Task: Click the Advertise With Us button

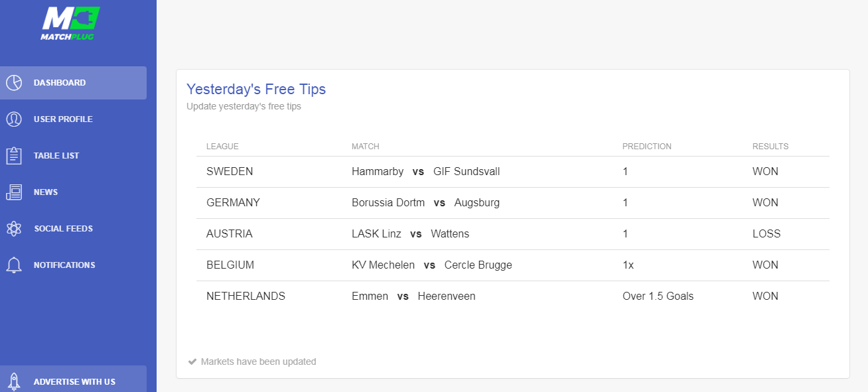Action: tap(73, 379)
